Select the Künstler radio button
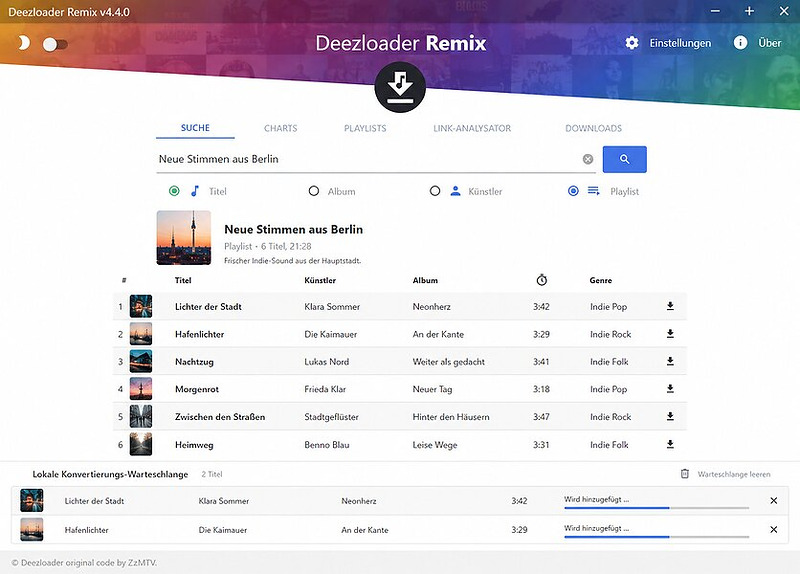This screenshot has width=800, height=574. tap(435, 191)
